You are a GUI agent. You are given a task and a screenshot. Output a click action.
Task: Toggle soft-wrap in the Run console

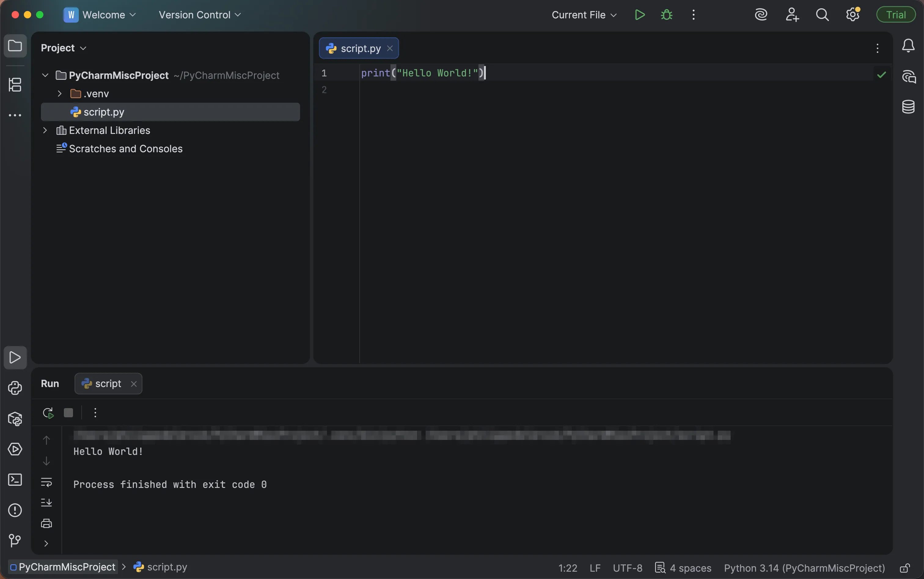tap(46, 482)
